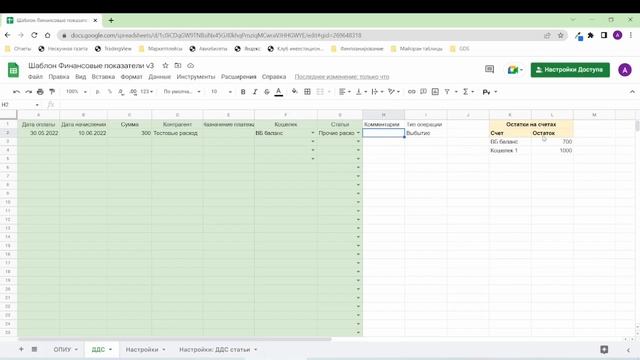Star the document Шаблон Финансовые показатели v3
This screenshot has width=640, height=360.
point(165,65)
